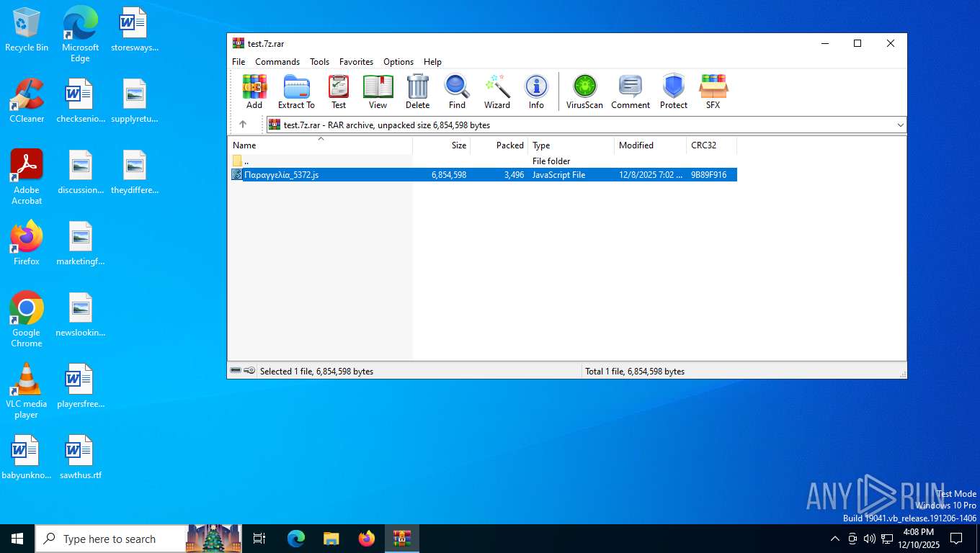This screenshot has height=553, width=980.
Task: Click the volume speaker tray icon
Action: (869, 539)
